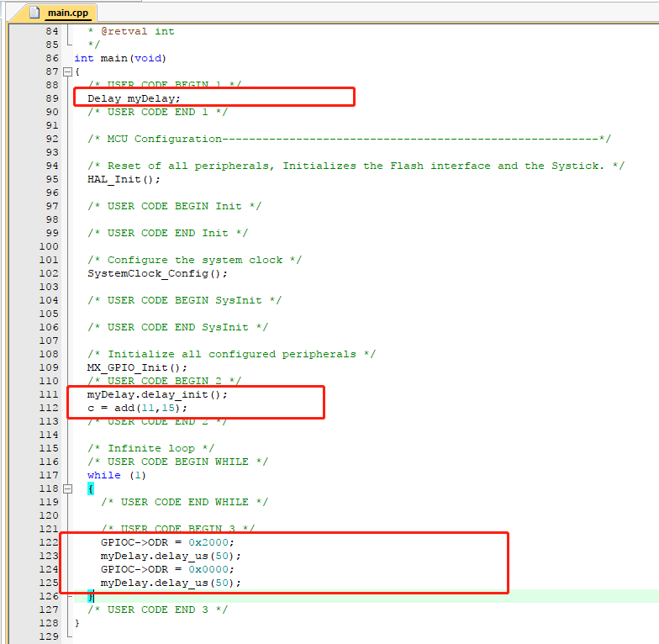Collapse the main function fold at line 87
659x644 pixels.
pos(67,72)
